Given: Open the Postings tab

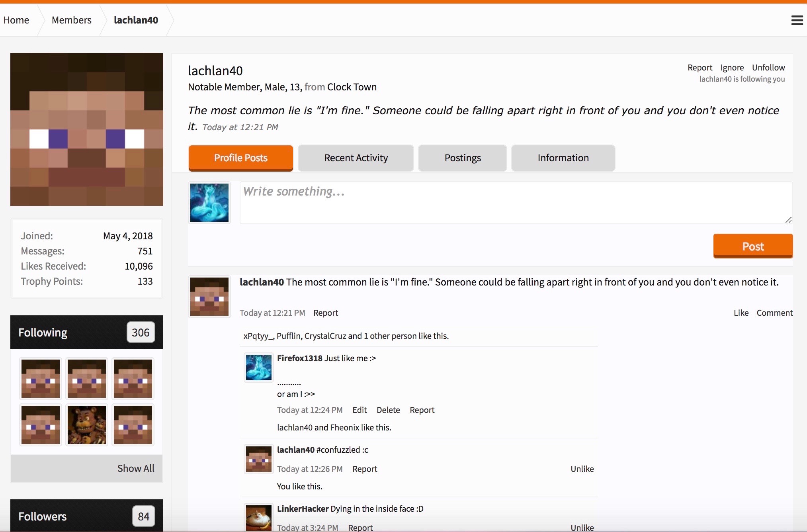Looking at the screenshot, I should click(463, 158).
